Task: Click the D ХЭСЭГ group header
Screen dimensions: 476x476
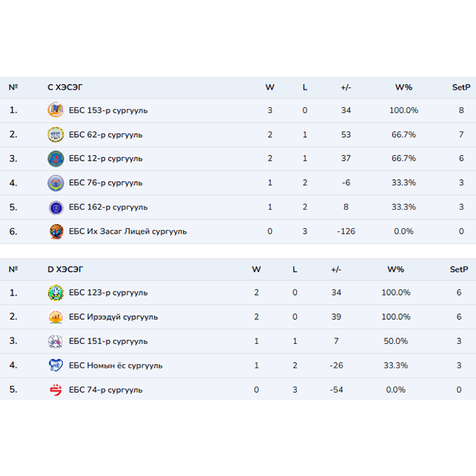Action: (65, 270)
